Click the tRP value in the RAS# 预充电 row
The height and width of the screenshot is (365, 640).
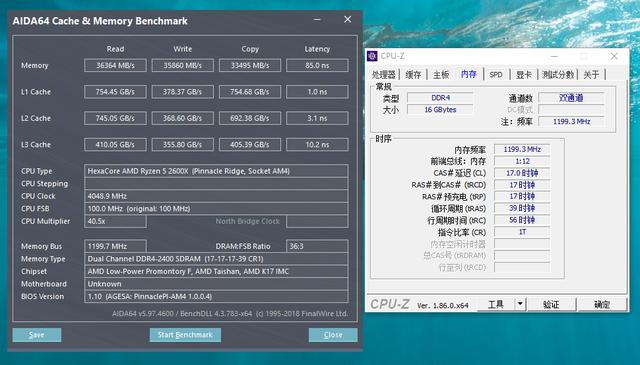coord(522,196)
